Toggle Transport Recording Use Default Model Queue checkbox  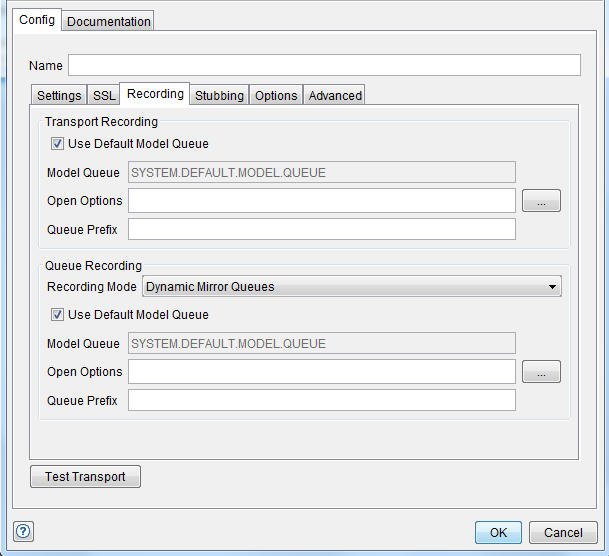click(x=57, y=144)
